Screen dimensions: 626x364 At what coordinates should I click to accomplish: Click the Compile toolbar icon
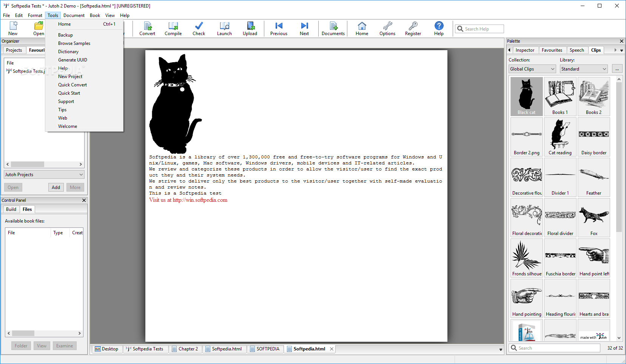(173, 29)
